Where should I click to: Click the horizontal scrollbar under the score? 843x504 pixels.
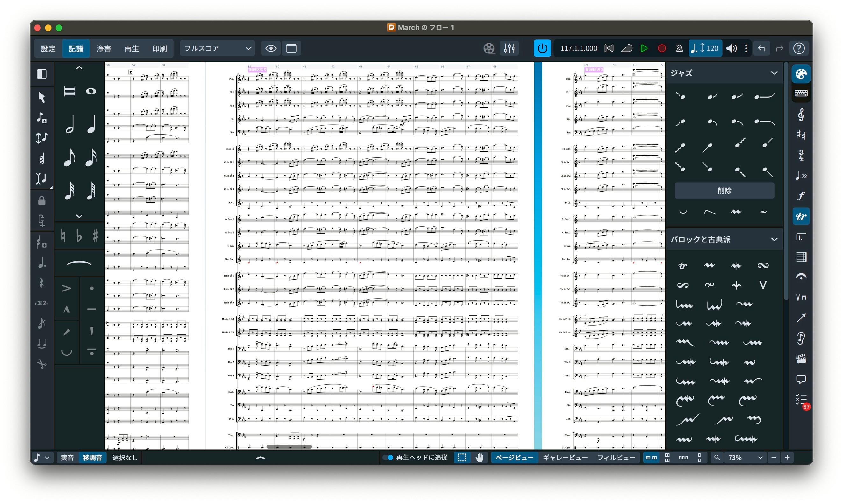pos(289,447)
